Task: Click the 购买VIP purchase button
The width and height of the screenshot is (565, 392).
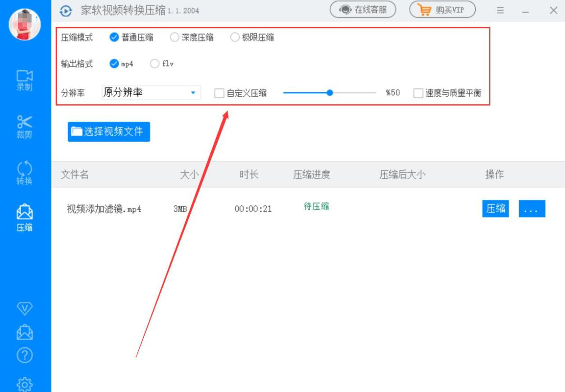Action: (442, 10)
